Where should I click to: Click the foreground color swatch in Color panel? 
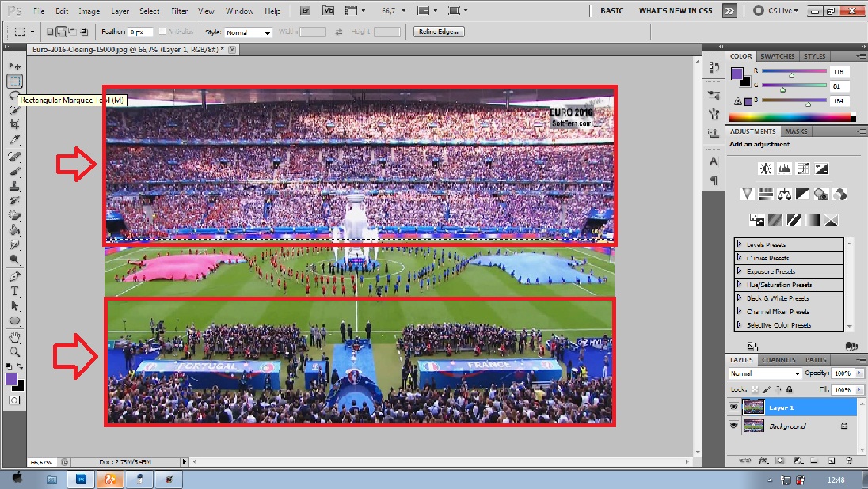(737, 74)
